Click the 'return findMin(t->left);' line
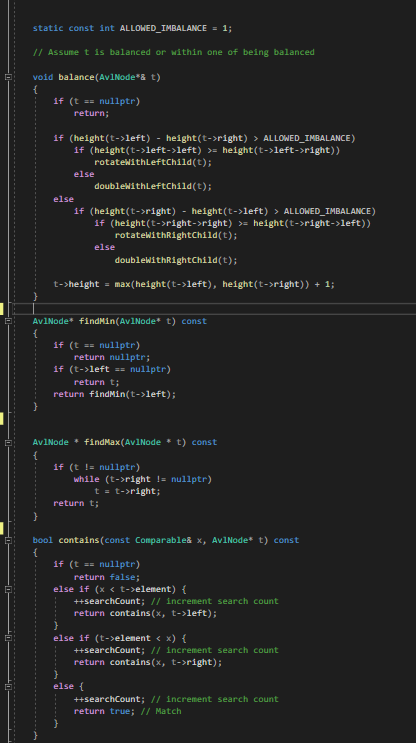The height and width of the screenshot is (743, 416). click(x=115, y=394)
